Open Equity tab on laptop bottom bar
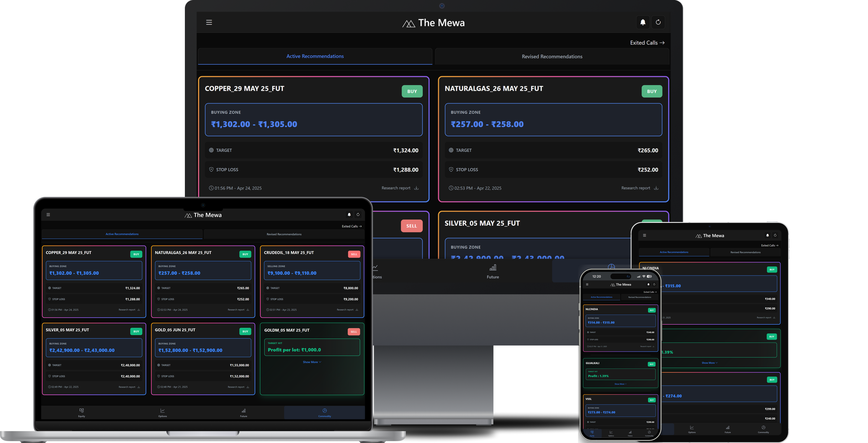868x443 pixels. (x=82, y=413)
